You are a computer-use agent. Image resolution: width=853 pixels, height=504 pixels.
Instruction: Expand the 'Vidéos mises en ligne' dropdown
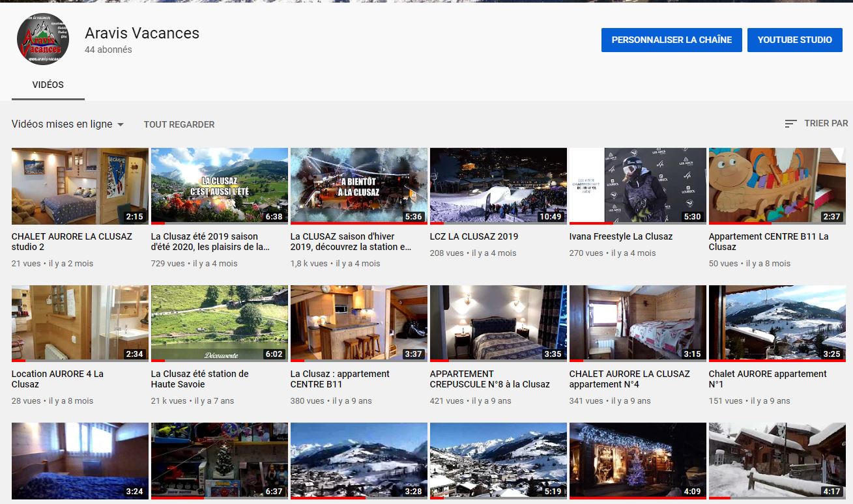pyautogui.click(x=68, y=124)
